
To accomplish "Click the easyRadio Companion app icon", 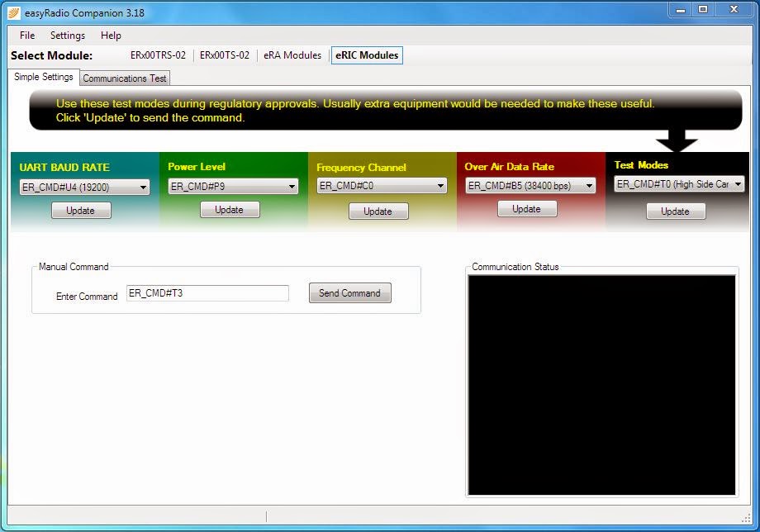I will 13,13.
